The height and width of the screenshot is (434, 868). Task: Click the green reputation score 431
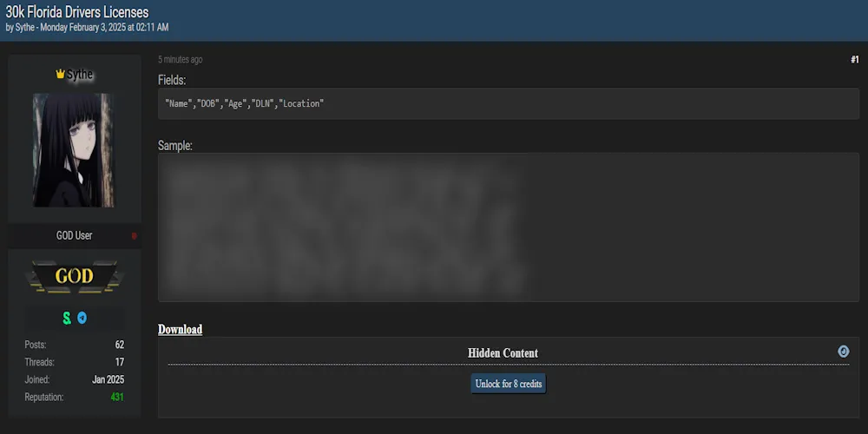pyautogui.click(x=117, y=397)
